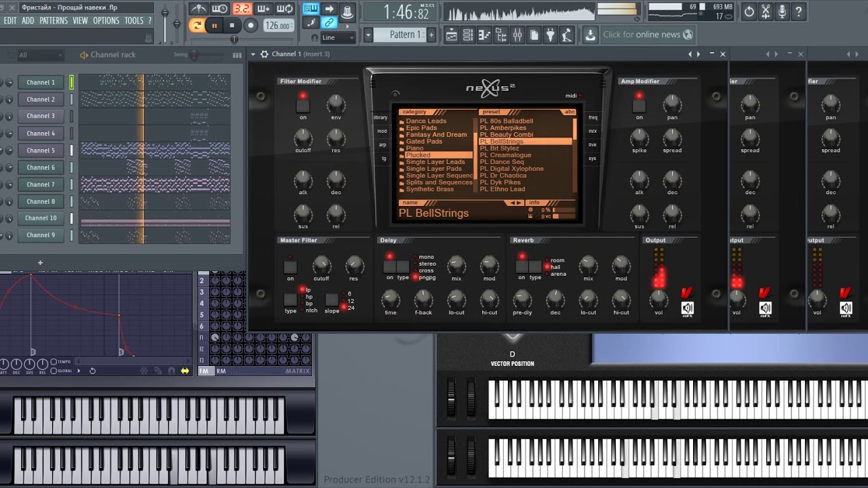Open the EDIT menu
This screenshot has width=868, height=488.
(10, 20)
